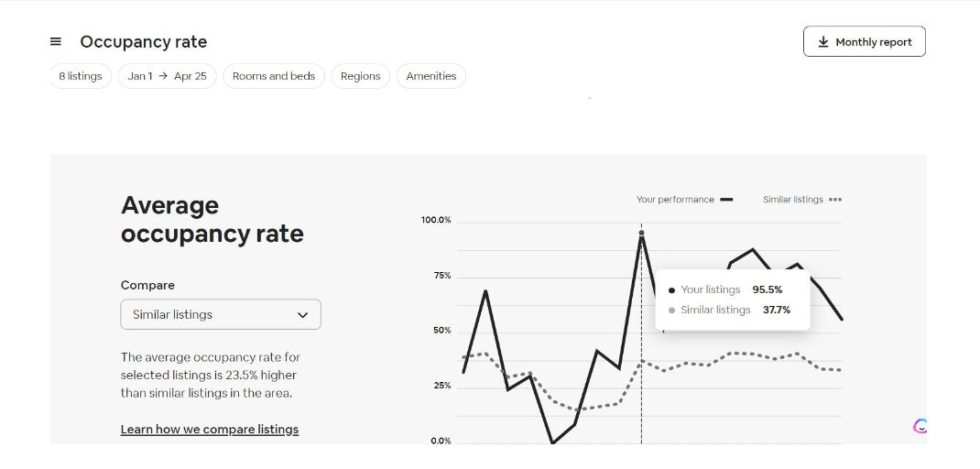Click the chevron arrow in Compare box
Image resolution: width=980 pixels, height=469 pixels.
point(302,314)
